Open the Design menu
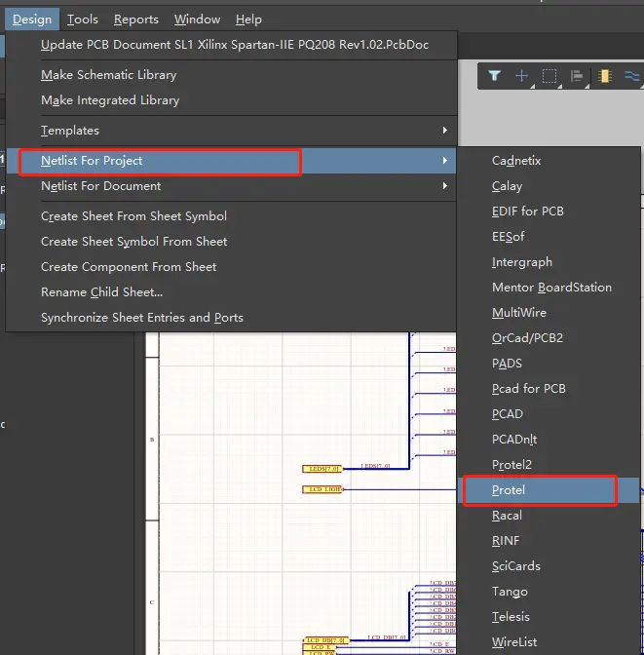644x655 pixels. click(32, 19)
